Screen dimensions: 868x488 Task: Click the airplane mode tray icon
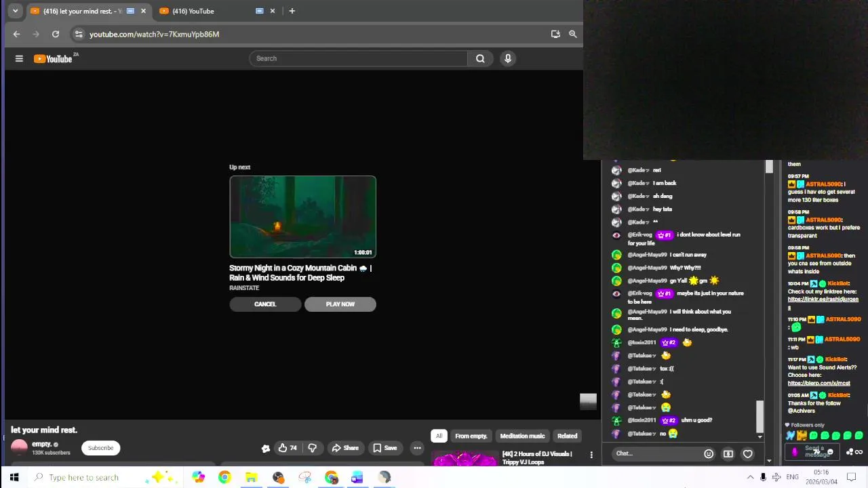pos(776,477)
